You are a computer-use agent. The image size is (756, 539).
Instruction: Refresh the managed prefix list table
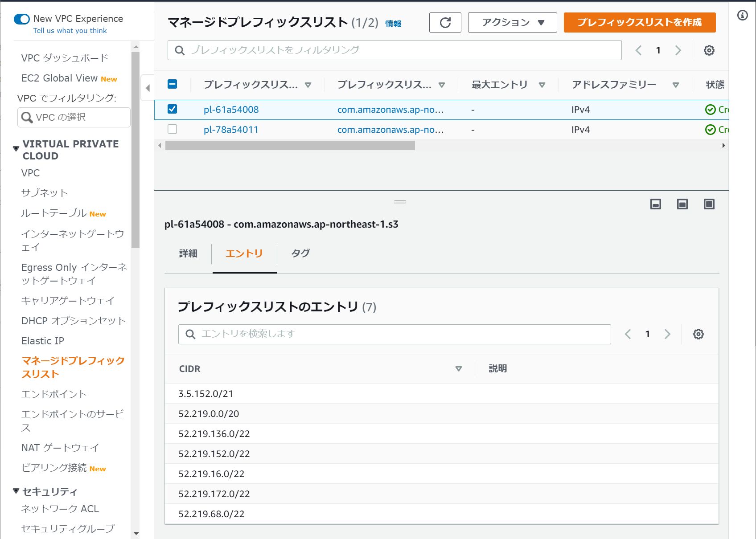click(x=445, y=22)
